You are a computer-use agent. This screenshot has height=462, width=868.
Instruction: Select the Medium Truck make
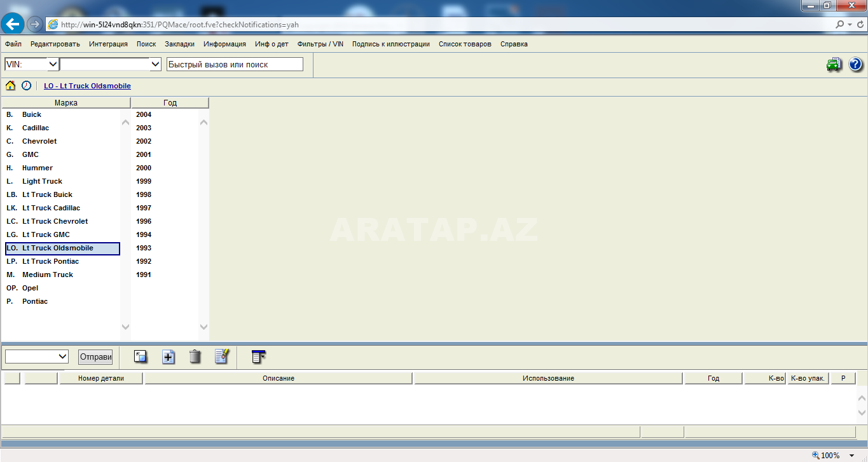click(x=62, y=275)
